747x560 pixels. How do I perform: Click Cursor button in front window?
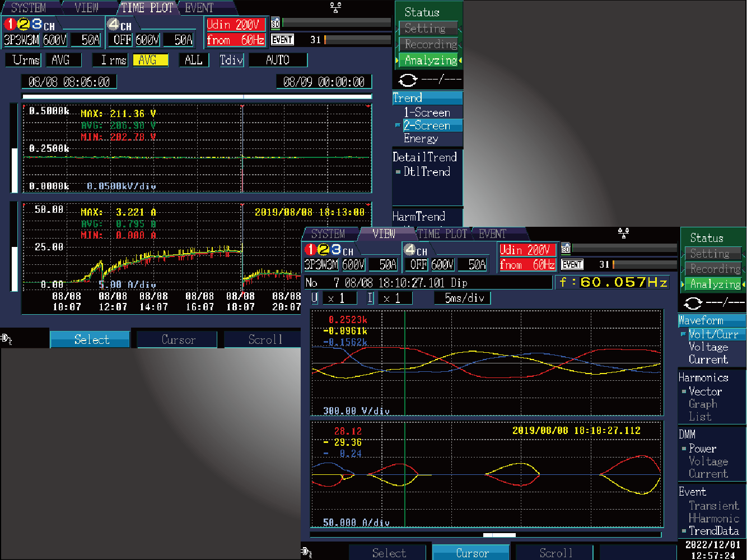coord(471,553)
